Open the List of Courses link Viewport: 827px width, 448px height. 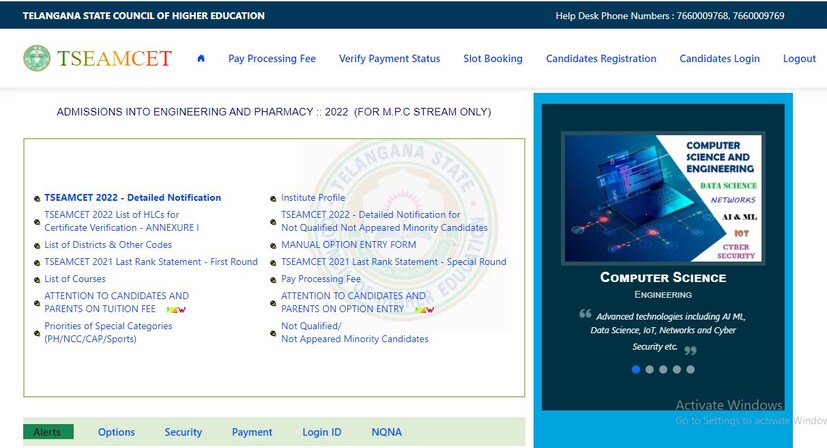pyautogui.click(x=75, y=279)
